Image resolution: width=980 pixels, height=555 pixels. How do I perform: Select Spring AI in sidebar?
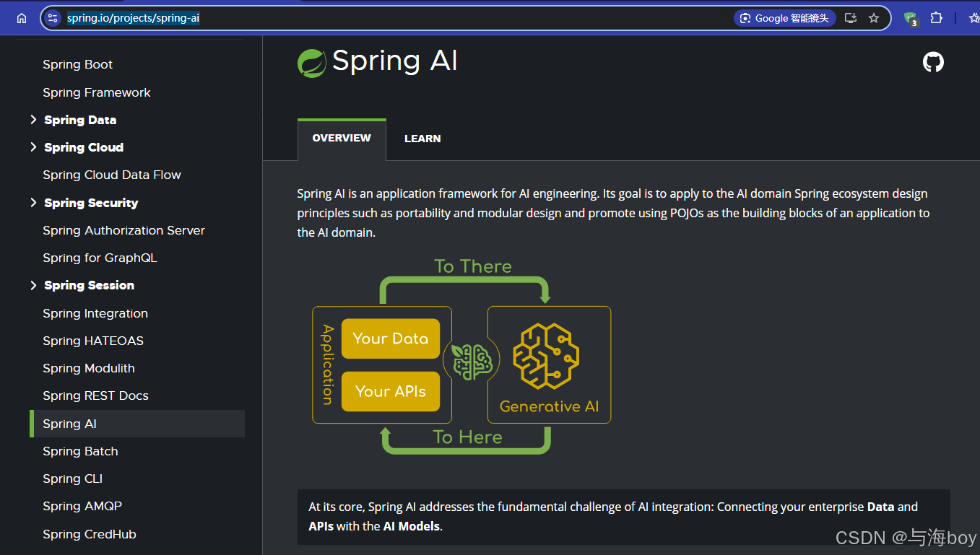coord(137,424)
